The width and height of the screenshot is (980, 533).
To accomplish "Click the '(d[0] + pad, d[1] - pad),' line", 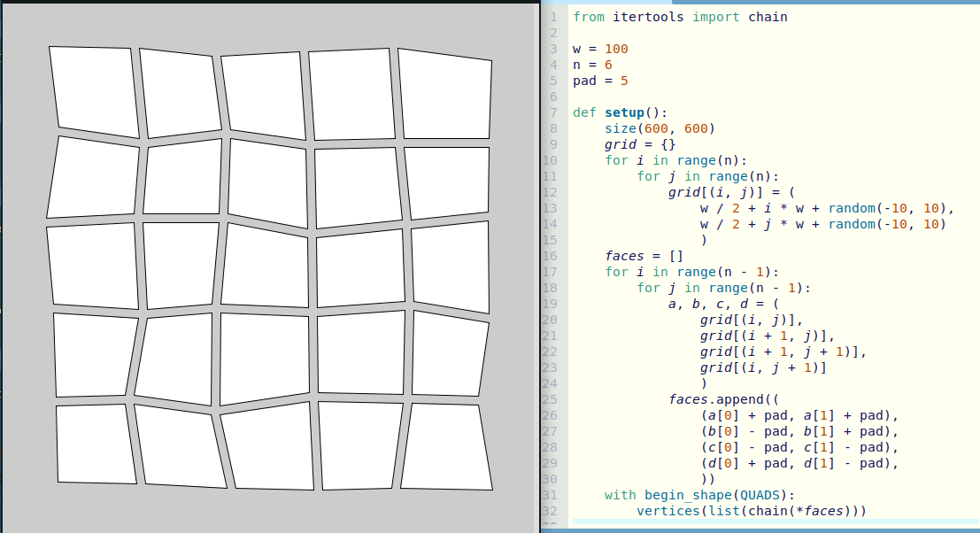I will [x=799, y=463].
